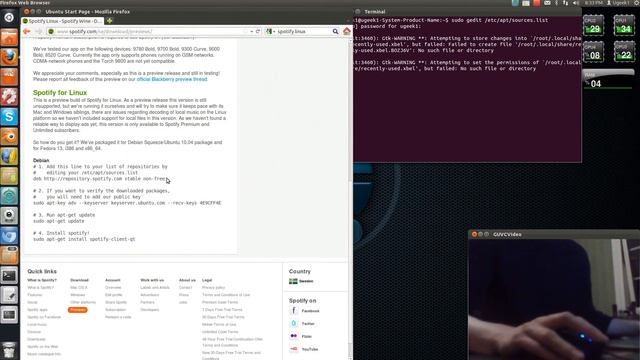Viewport: 640px width, 360px height.
Task: Click the Quick links heading
Action: click(42, 271)
